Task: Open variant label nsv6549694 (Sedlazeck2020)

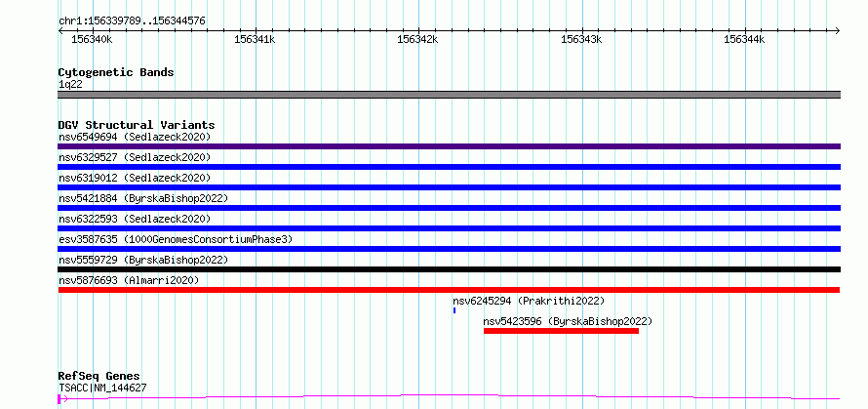Action: pos(135,137)
